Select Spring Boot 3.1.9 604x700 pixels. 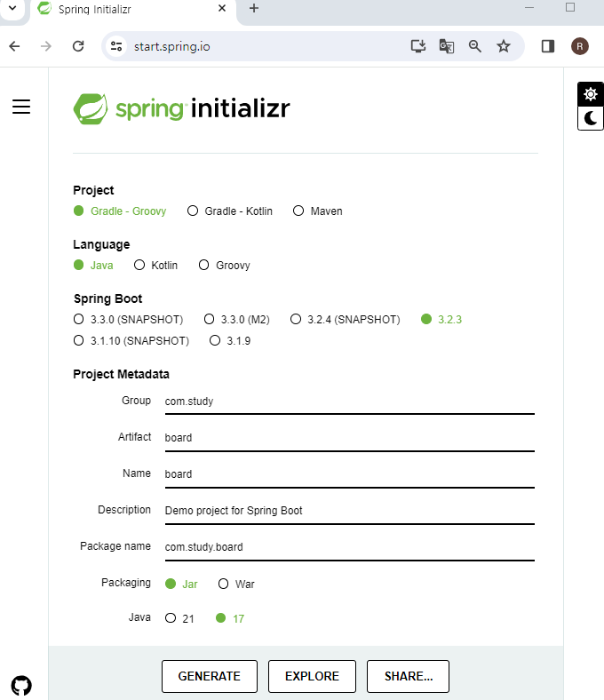point(230,340)
